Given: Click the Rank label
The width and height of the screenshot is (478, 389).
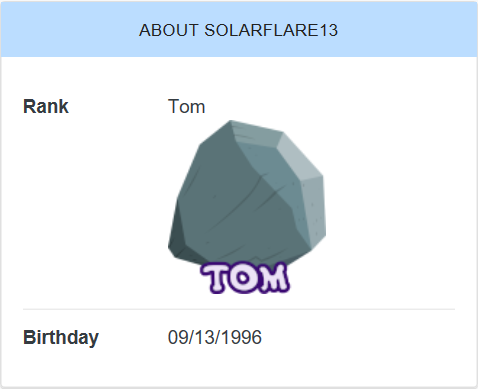Looking at the screenshot, I should tap(46, 107).
